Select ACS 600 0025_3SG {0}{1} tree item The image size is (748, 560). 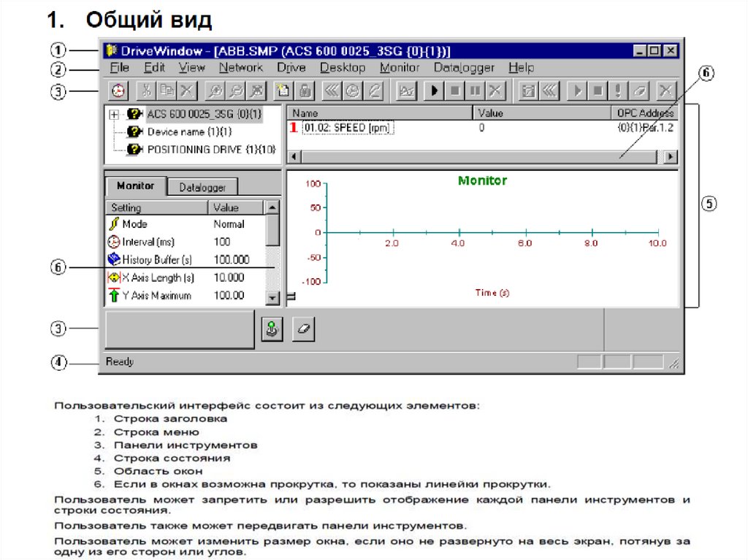205,114
